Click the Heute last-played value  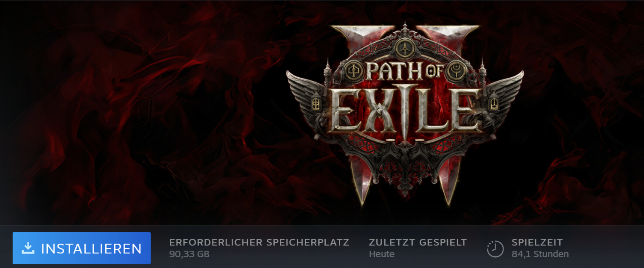pos(381,254)
